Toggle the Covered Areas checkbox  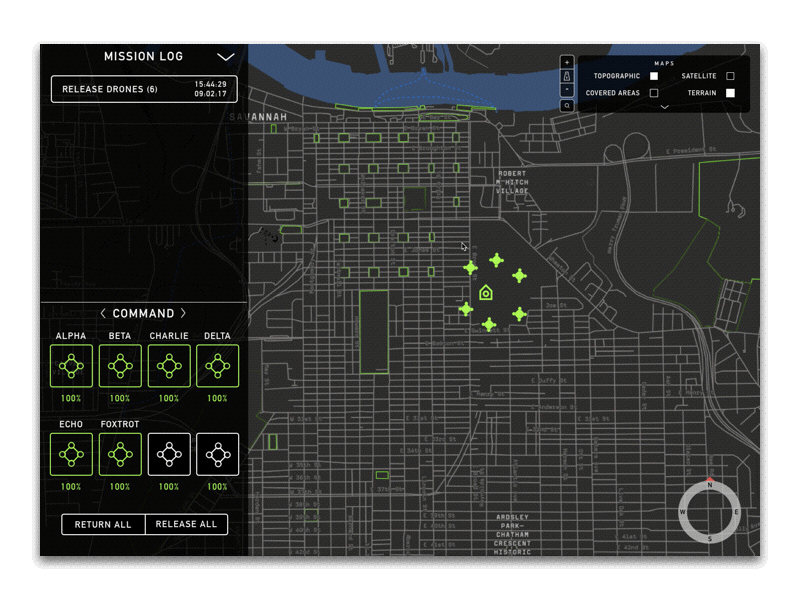654,93
